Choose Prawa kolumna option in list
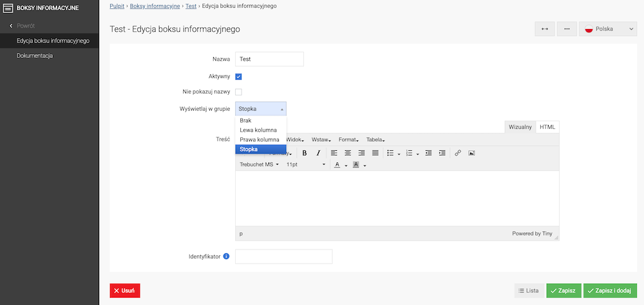This screenshot has width=644, height=305. 259,139
